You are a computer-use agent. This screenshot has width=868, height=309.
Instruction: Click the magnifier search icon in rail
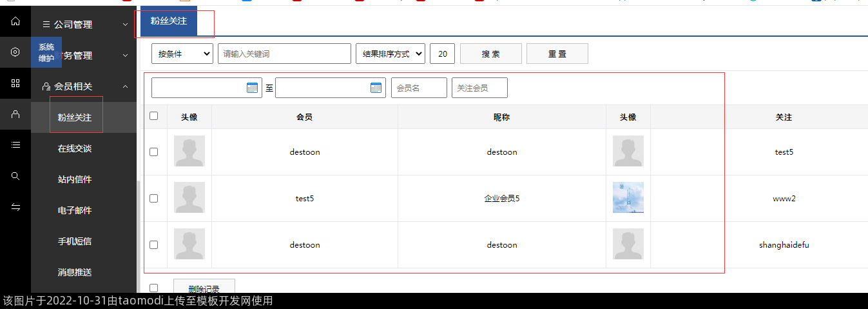pos(15,176)
